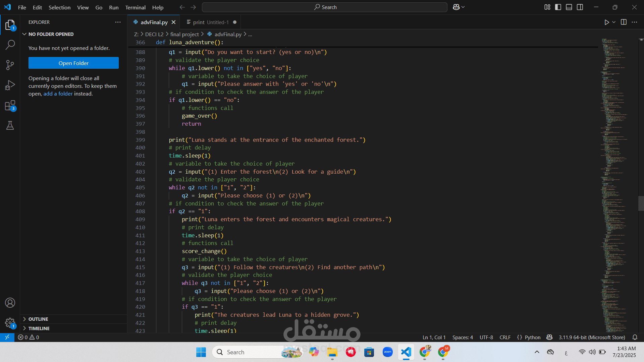
Task: Click the editor vertical scrollbar thumb
Action: point(641,203)
